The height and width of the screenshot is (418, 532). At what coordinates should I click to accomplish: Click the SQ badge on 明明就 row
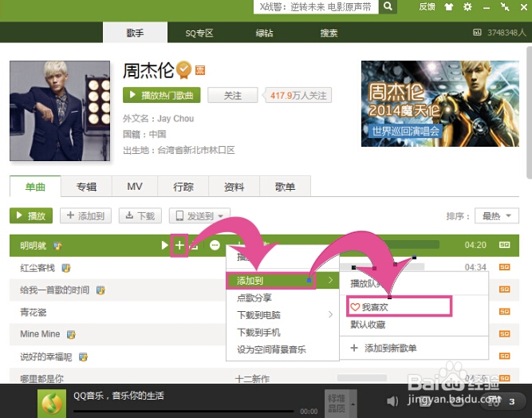tap(505, 245)
